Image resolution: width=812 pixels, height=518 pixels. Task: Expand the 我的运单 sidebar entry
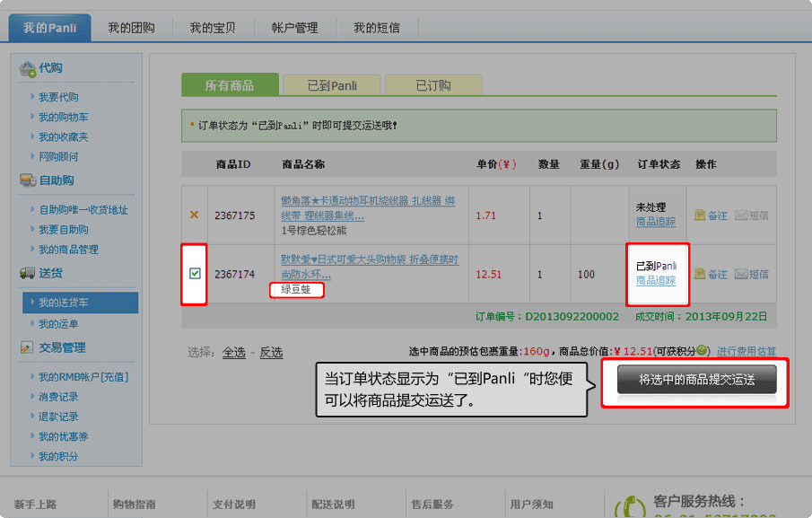(57, 324)
